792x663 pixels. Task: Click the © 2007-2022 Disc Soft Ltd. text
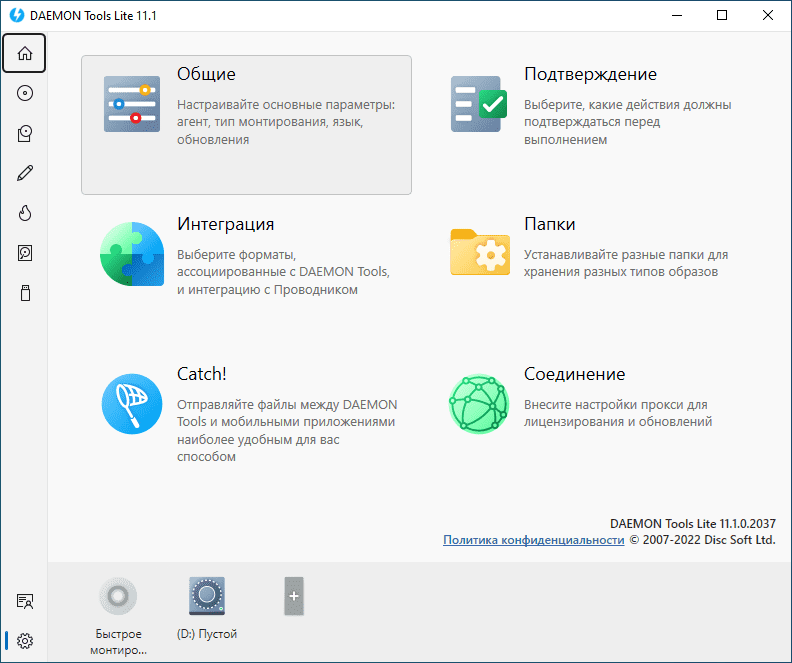tap(702, 540)
